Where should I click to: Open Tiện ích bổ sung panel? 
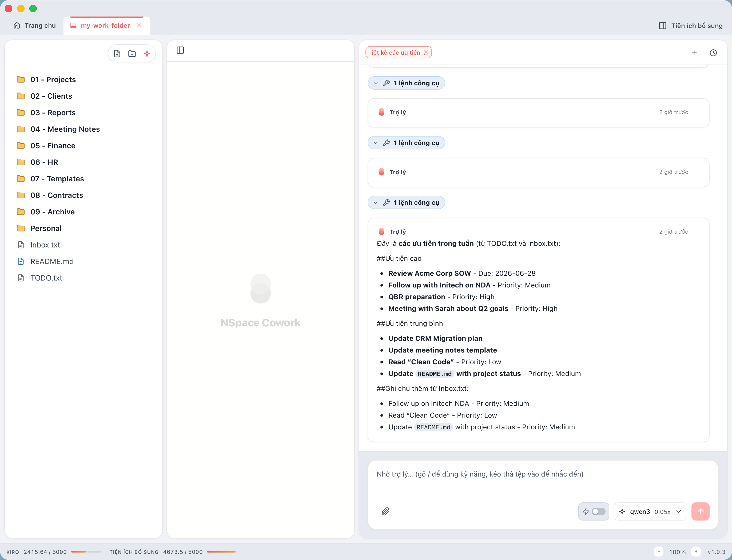(691, 26)
